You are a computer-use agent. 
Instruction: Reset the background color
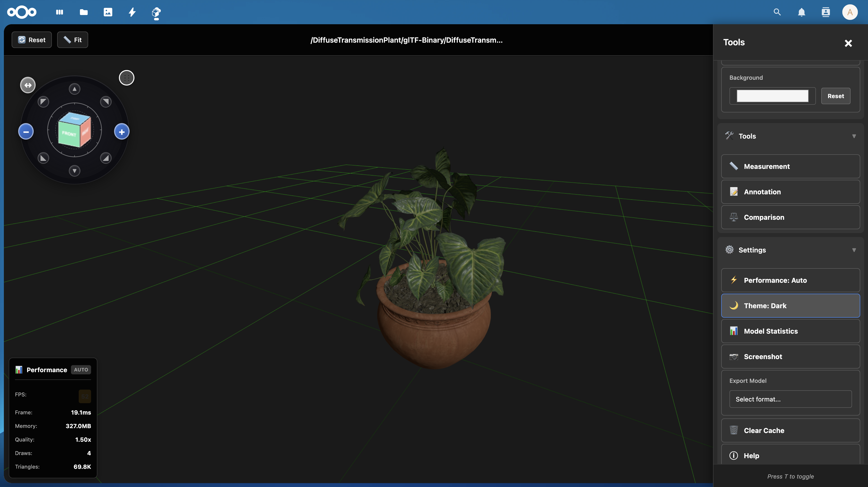[835, 96]
